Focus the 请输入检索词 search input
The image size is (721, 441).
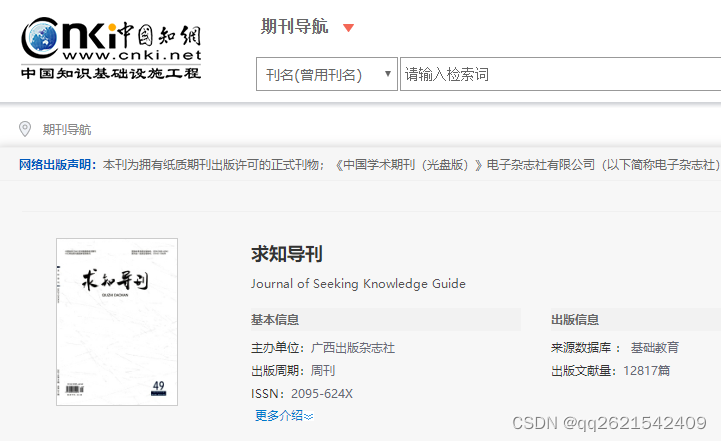point(560,74)
